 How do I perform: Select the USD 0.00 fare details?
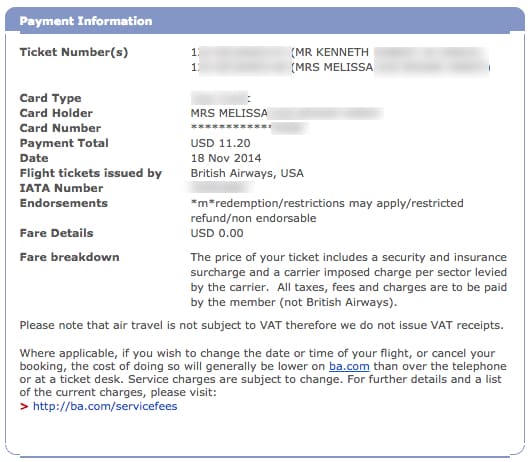217,233
